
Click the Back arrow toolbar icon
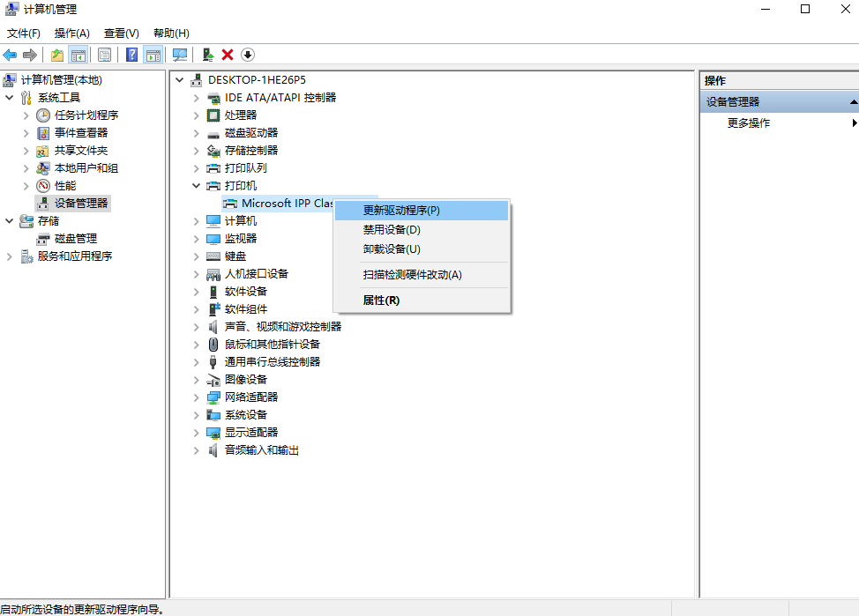10,55
